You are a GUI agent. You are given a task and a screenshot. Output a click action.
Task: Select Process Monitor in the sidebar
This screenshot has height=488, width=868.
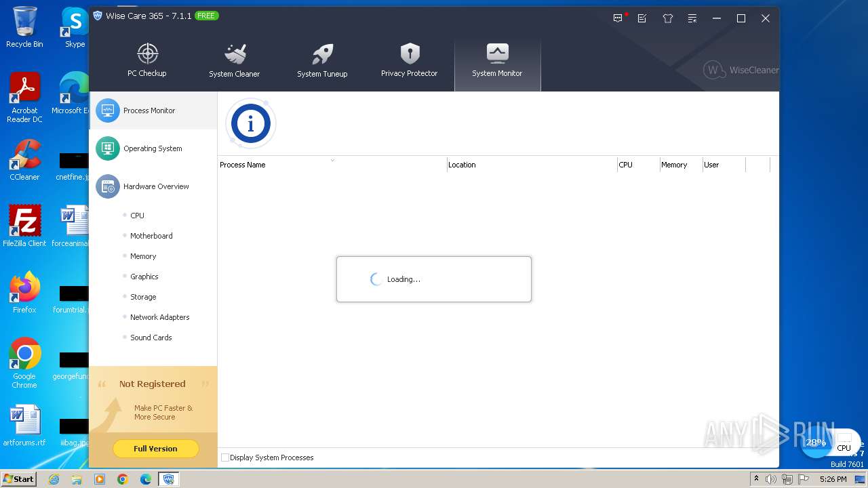[153, 110]
